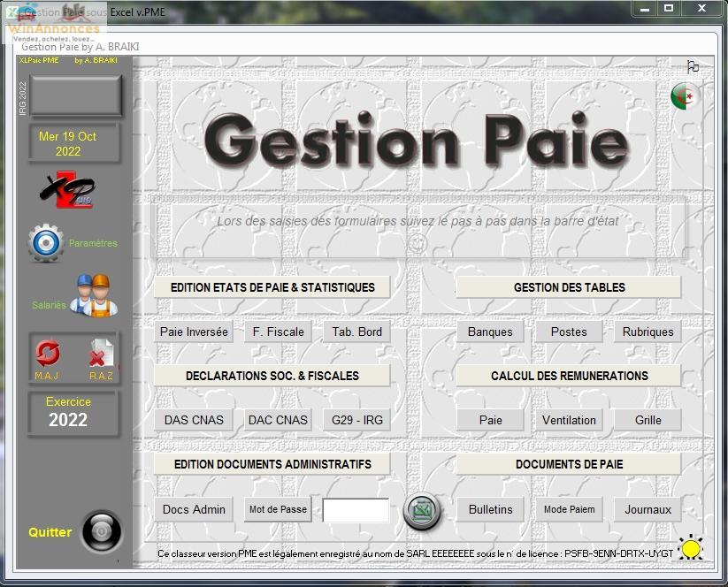This screenshot has height=587, width=728.
Task: Click the R.A.Z reset document icon
Action: (100, 354)
